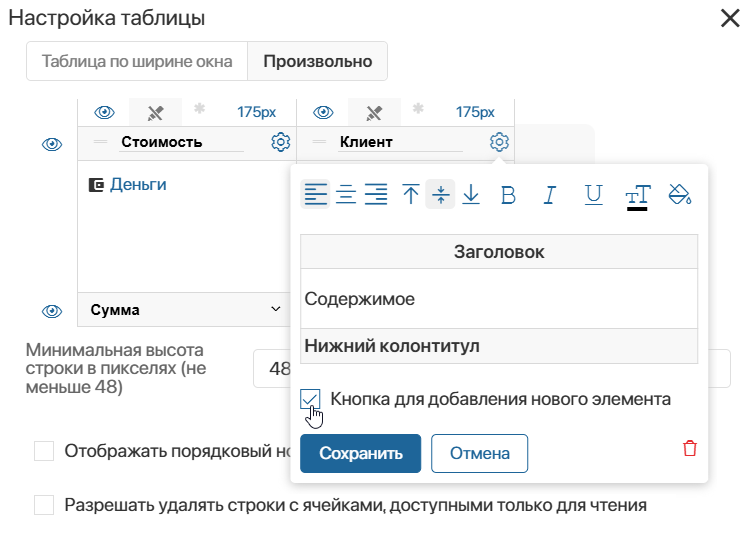This screenshot has width=746, height=534.
Task: Delete column with red trash icon
Action: tap(690, 448)
